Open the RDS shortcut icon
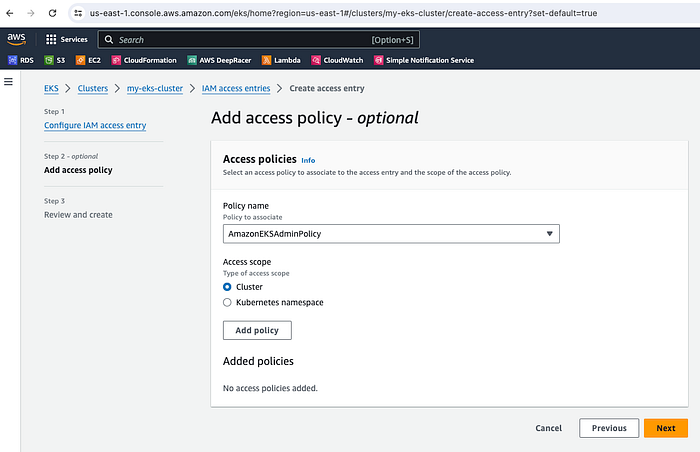This screenshot has height=452, width=700. click(12, 60)
